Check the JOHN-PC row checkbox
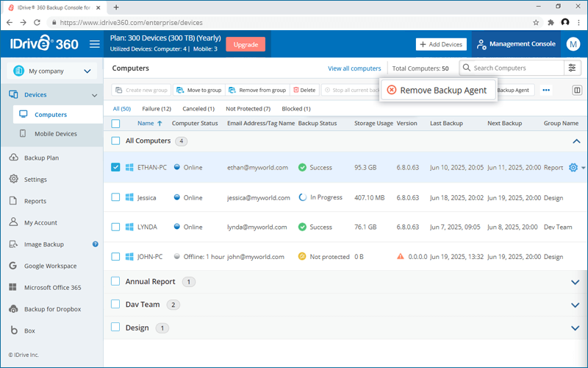588x368 pixels. click(x=115, y=256)
